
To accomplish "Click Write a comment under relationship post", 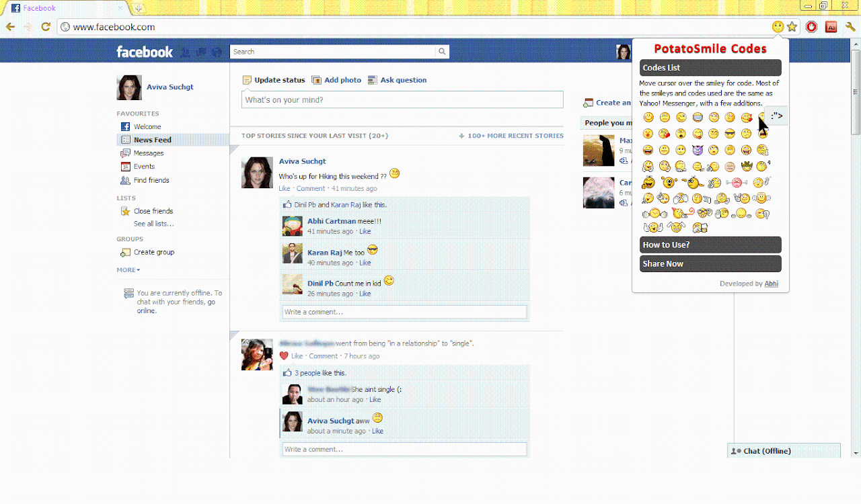I will coord(404,449).
